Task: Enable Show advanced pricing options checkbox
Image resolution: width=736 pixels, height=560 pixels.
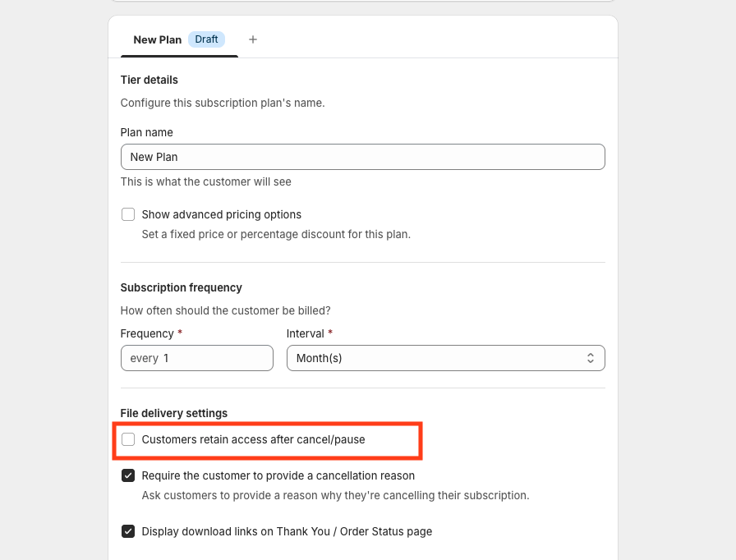Action: point(128,214)
